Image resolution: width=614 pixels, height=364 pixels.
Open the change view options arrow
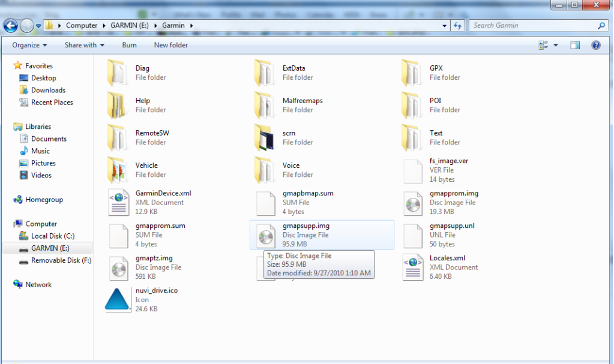tap(556, 45)
